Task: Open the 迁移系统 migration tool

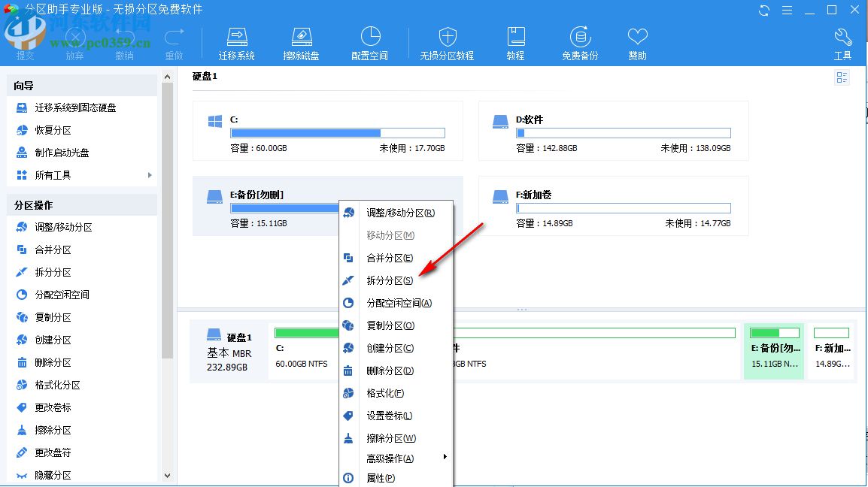Action: pyautogui.click(x=236, y=41)
